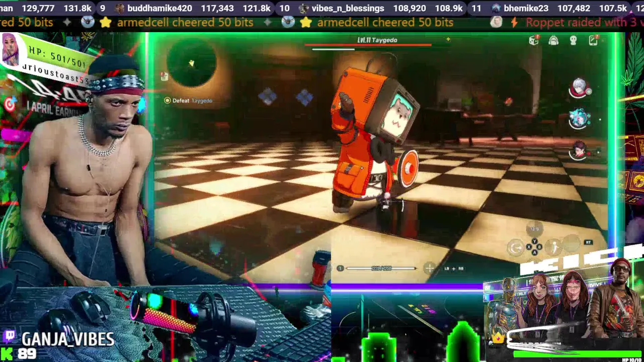Select the Defeat Taygedo objective marker
The height and width of the screenshot is (362, 644).
(168, 101)
